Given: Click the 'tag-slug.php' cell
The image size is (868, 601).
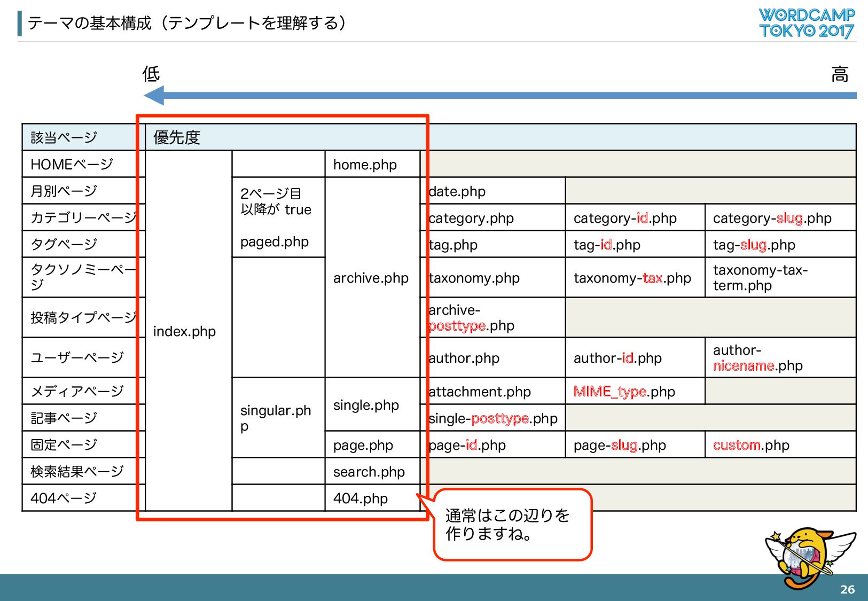Looking at the screenshot, I should (x=780, y=244).
